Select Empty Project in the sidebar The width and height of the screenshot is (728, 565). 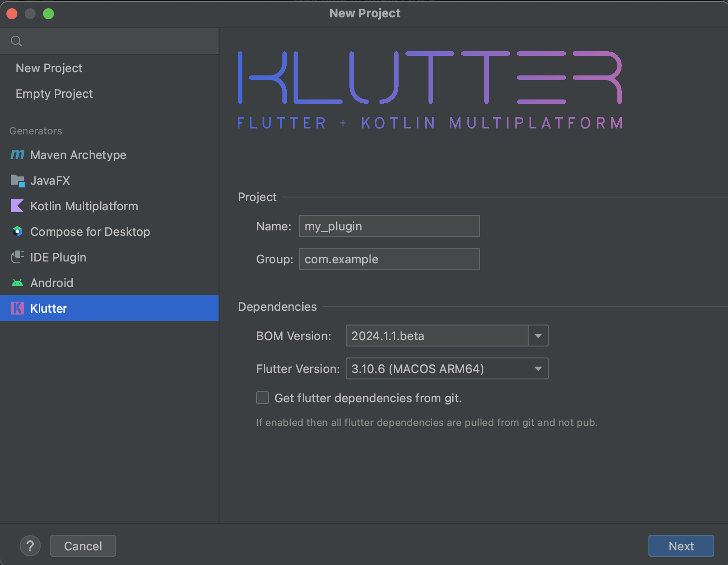point(54,94)
